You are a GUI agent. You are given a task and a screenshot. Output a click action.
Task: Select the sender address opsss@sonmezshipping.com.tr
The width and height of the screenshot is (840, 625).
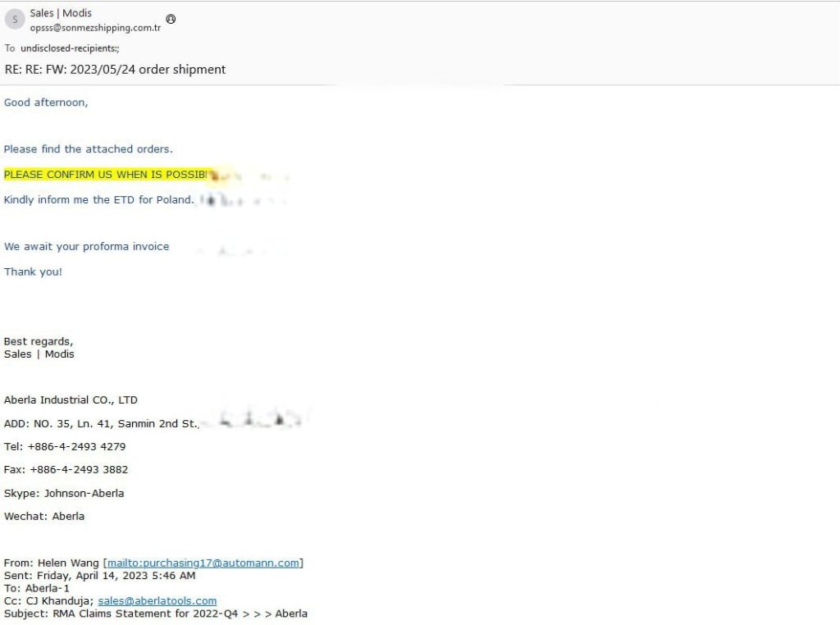[95, 27]
